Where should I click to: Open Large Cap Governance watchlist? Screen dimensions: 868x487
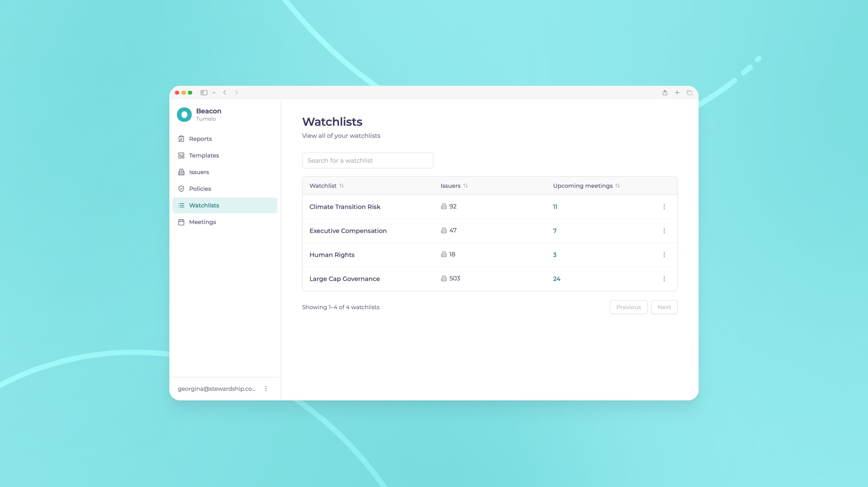tap(344, 279)
